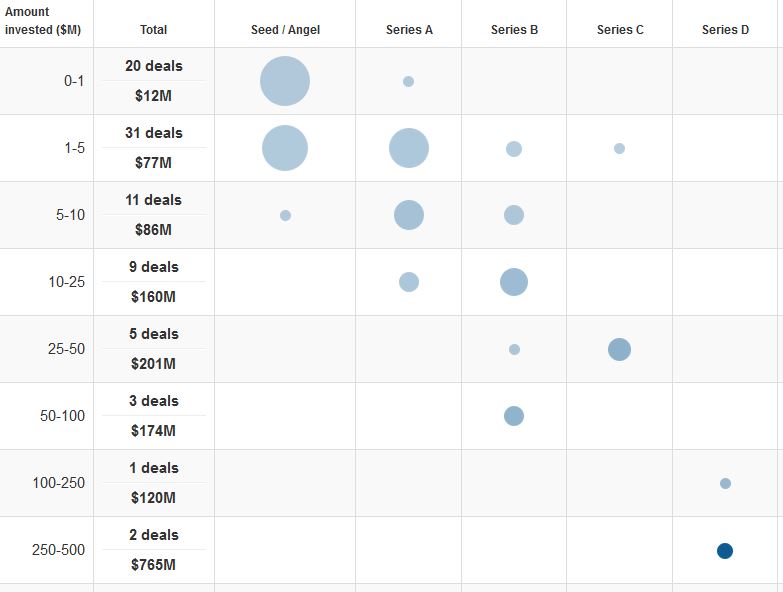Click the dark Series D bubble in 250-500 row
Screen dimensions: 783x592
click(725, 551)
